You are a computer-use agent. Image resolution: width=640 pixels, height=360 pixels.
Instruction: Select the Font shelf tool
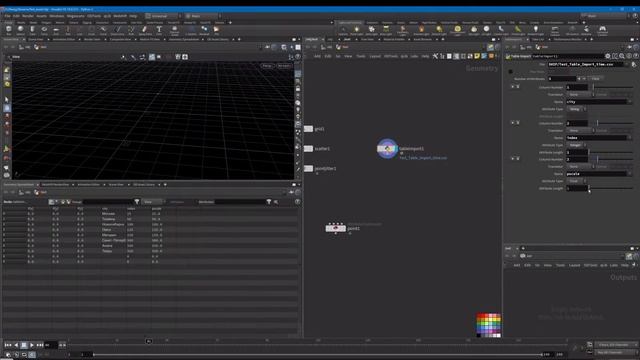[159, 30]
